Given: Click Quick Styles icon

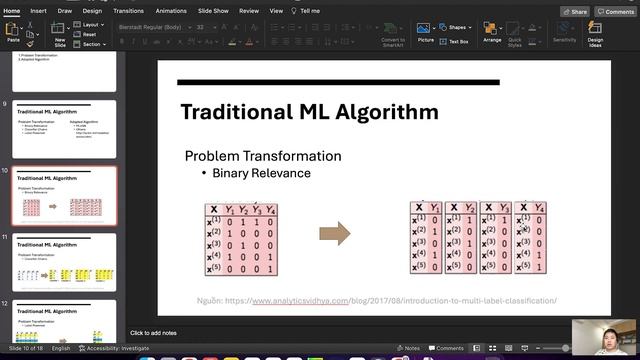Looking at the screenshot, I should click(x=513, y=29).
